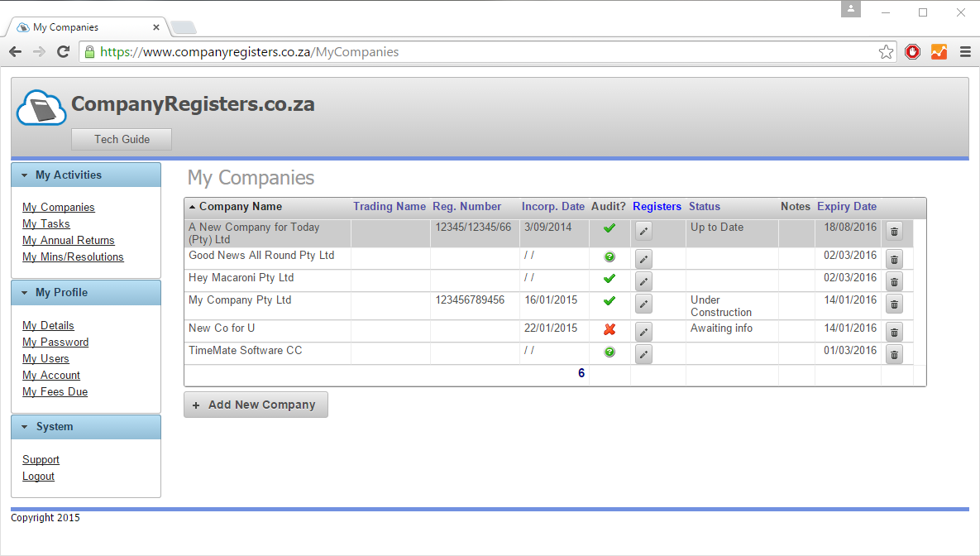Click the browser address bar URL

point(250,52)
